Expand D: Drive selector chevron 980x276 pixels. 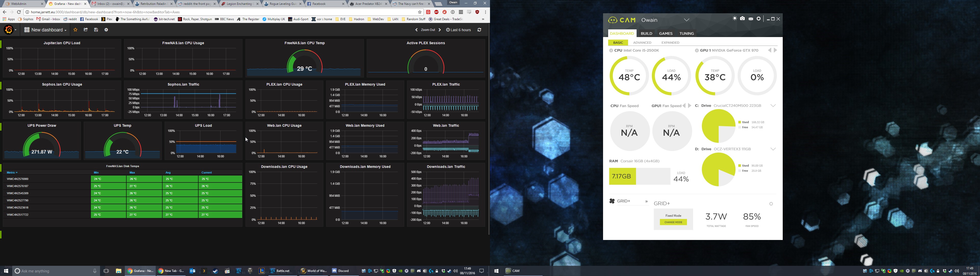(773, 149)
